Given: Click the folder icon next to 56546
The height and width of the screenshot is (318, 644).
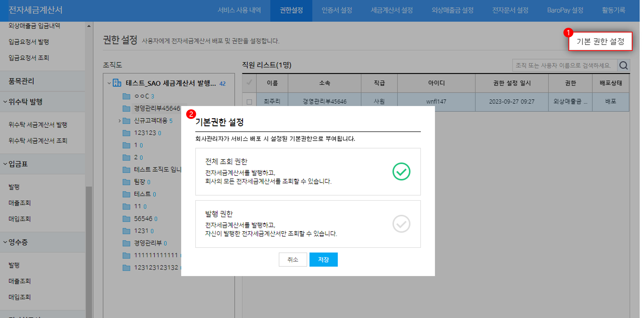Looking at the screenshot, I should [x=126, y=219].
